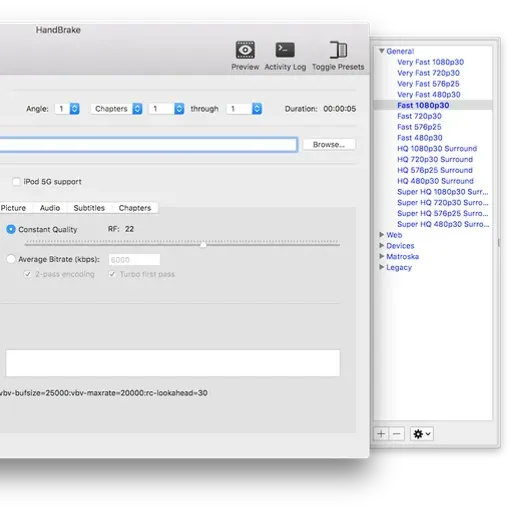
Task: Open the ending chapter dropdown after through
Action: [244, 109]
